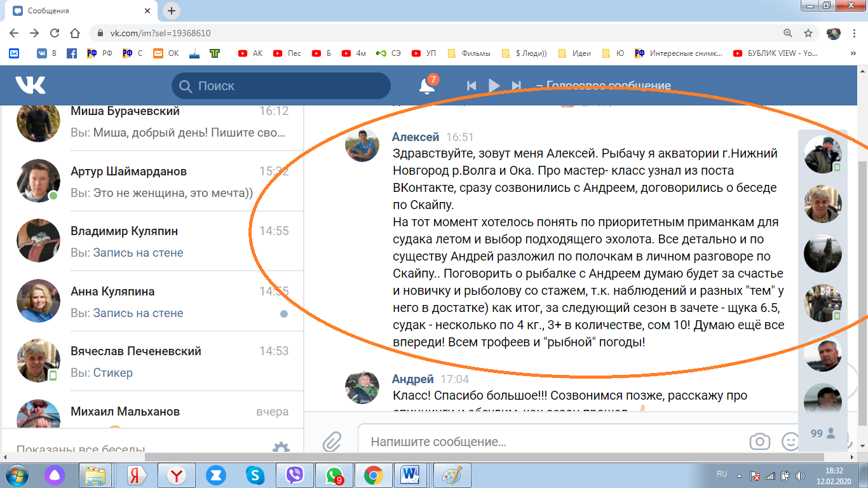Open the Windows Start button
Screen dimensions: 868x488
coord(15,475)
